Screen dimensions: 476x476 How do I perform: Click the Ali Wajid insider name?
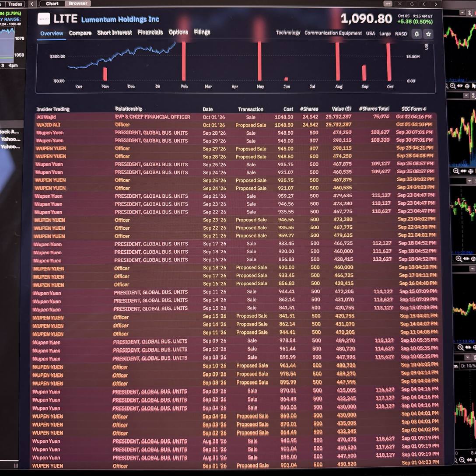pos(46,117)
